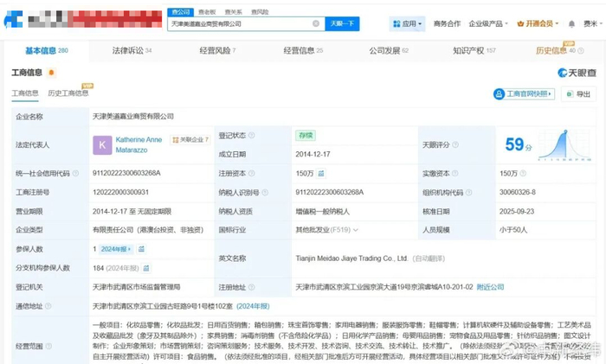The image size is (606, 364).
Task: Click the help icon next to 注册地址
Action: [x=252, y=287]
